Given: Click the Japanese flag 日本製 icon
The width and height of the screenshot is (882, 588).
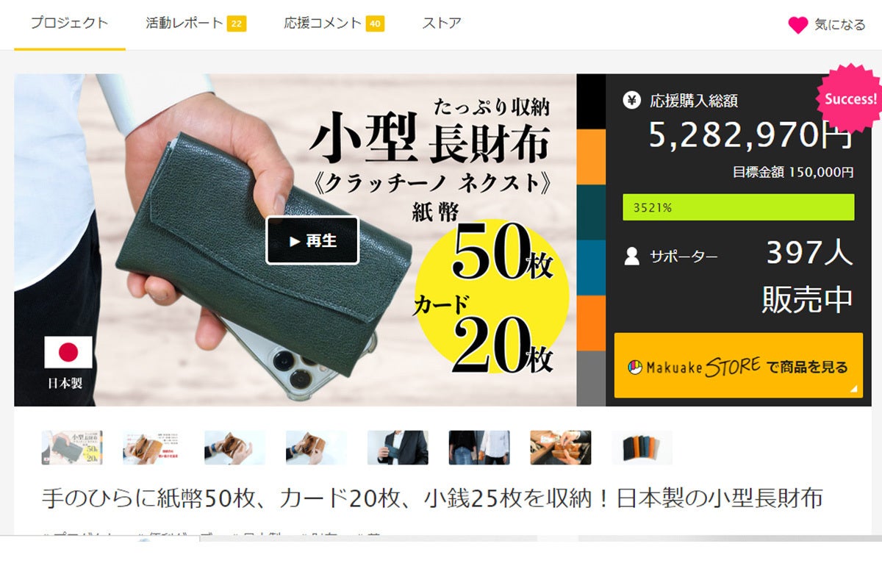Looking at the screenshot, I should [x=68, y=352].
